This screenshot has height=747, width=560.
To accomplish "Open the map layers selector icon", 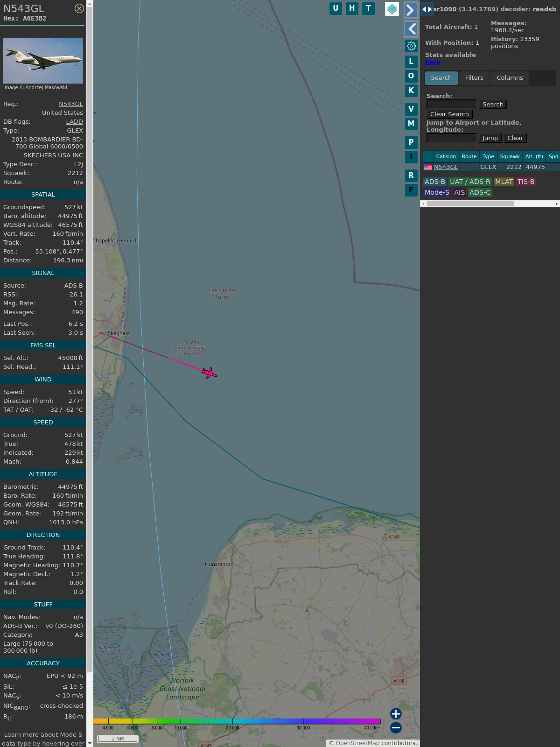I will 392,9.
